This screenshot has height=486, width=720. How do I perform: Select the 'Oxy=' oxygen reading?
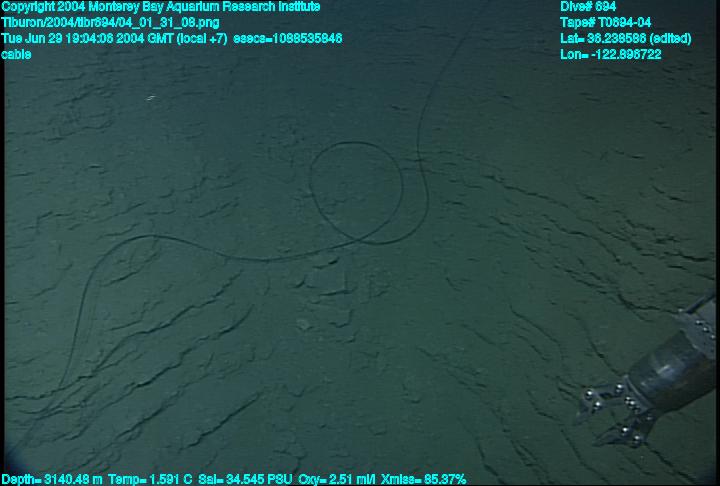click(x=337, y=479)
